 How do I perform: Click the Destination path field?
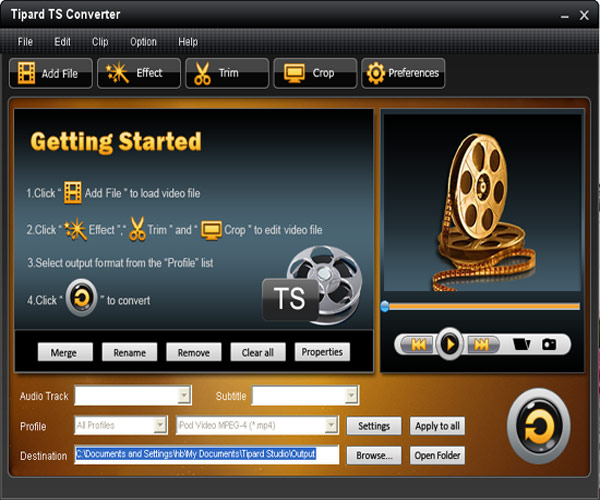[x=207, y=454]
